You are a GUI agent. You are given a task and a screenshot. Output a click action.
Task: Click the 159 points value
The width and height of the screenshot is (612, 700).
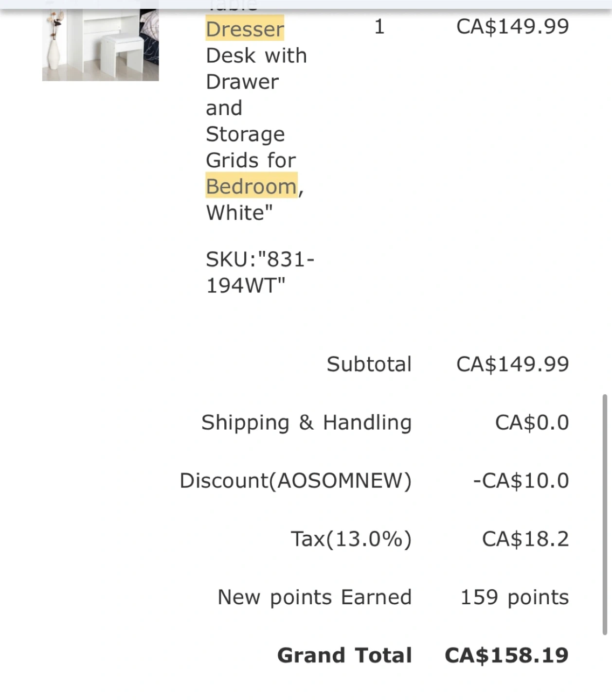(514, 597)
